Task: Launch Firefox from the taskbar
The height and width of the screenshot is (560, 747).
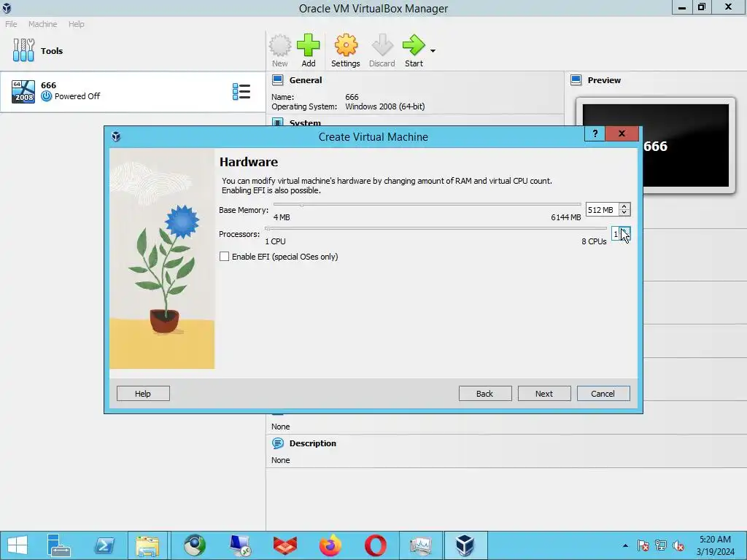Action: (x=330, y=545)
